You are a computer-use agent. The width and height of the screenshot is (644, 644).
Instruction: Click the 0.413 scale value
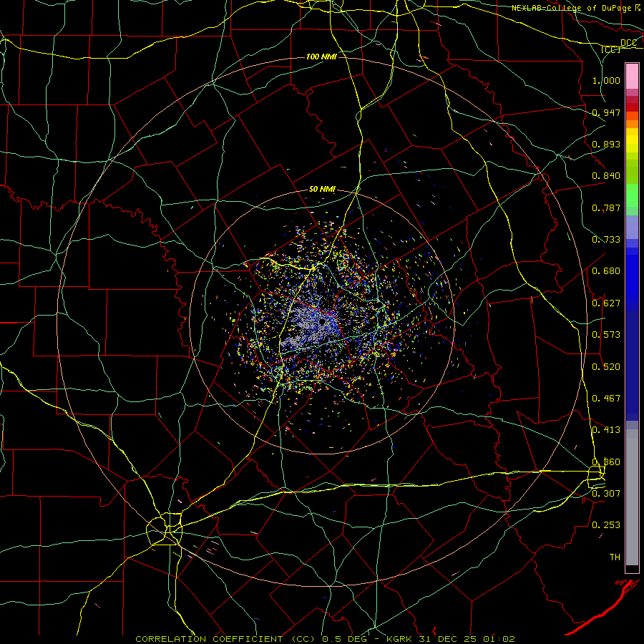(x=606, y=429)
